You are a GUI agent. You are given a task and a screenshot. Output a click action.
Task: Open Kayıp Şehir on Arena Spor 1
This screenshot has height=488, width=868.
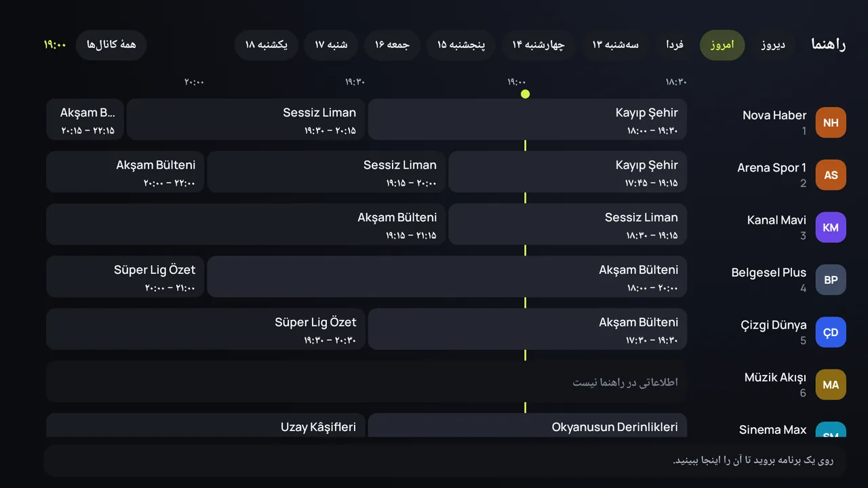pyautogui.click(x=568, y=171)
